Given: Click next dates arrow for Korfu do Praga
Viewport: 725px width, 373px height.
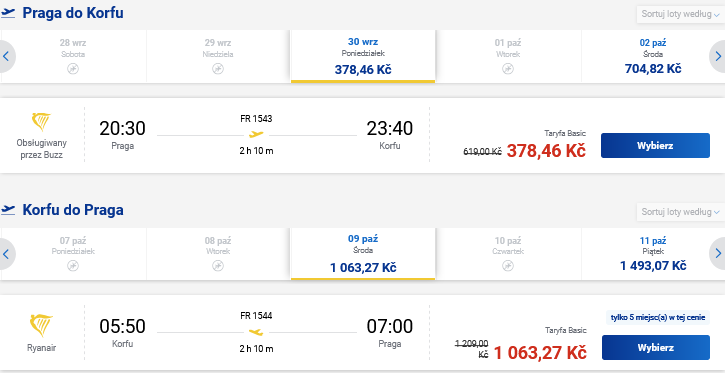Looking at the screenshot, I should [x=718, y=254].
